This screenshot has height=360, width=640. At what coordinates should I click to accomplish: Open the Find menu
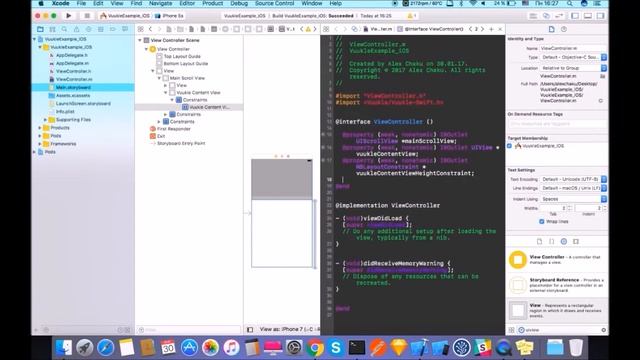click(x=136, y=3)
